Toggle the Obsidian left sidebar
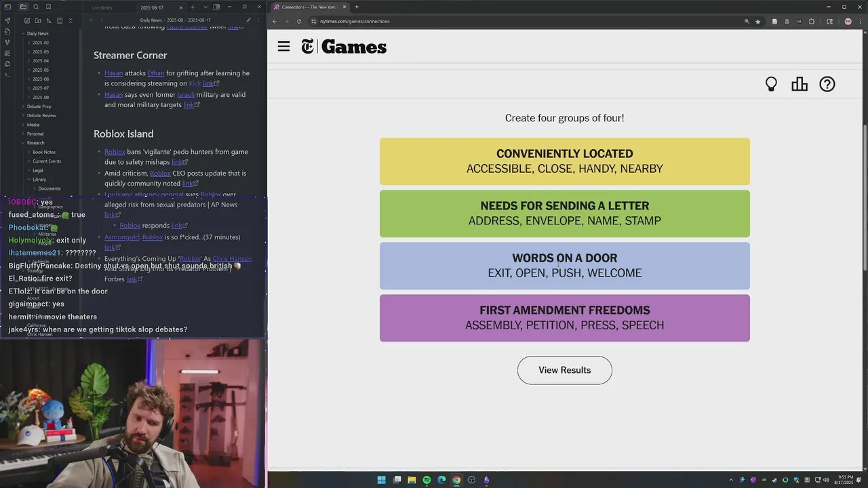Viewport: 868px width, 488px height. 7,7
